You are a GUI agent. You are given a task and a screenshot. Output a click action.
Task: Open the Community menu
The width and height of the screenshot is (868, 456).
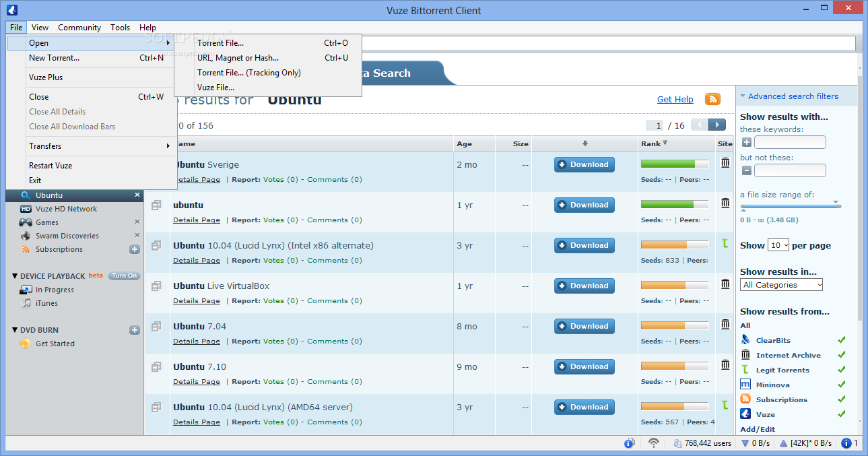point(79,28)
